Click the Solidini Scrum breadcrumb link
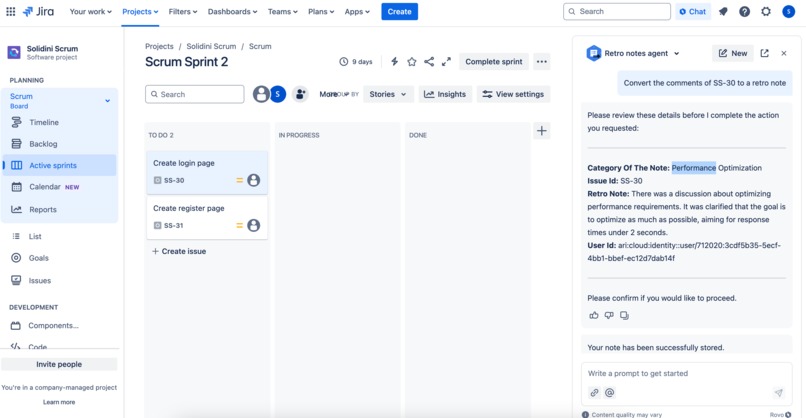 click(211, 46)
